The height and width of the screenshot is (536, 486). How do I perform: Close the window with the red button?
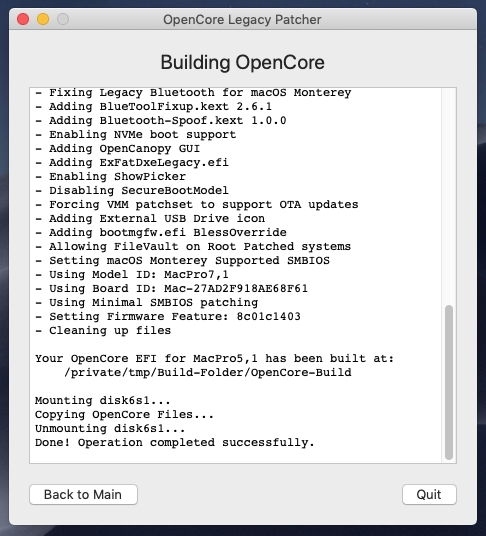click(23, 19)
